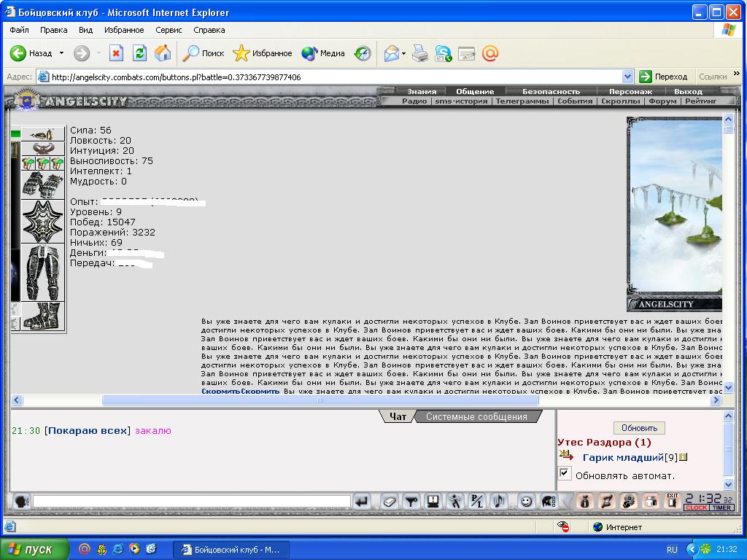Select the Персонаж game tab

click(x=630, y=91)
